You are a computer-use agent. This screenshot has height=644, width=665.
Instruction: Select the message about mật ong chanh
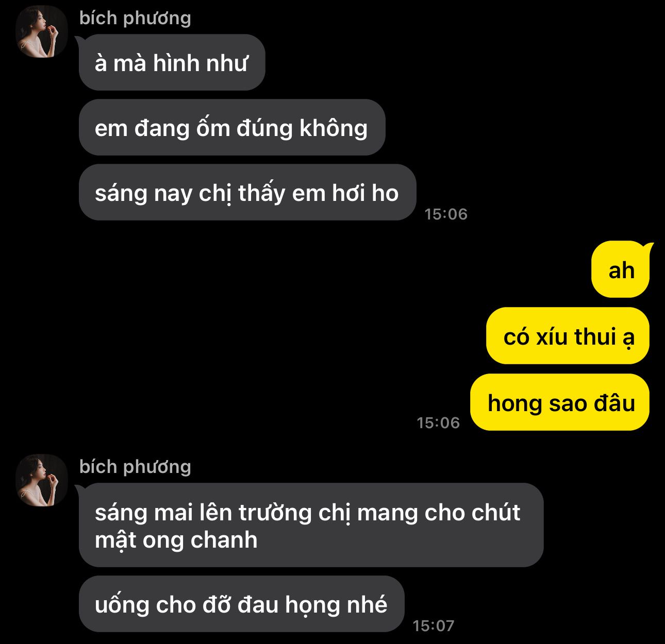tap(311, 525)
